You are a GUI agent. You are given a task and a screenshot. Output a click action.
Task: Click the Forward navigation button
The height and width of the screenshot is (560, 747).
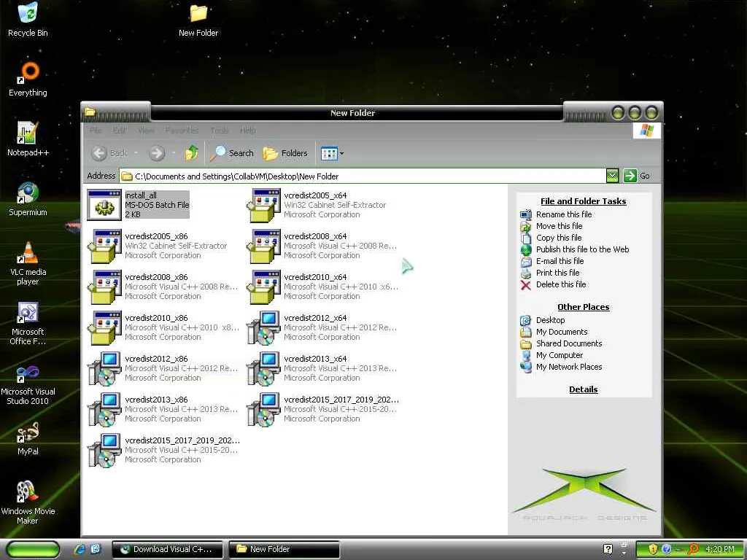pyautogui.click(x=157, y=153)
